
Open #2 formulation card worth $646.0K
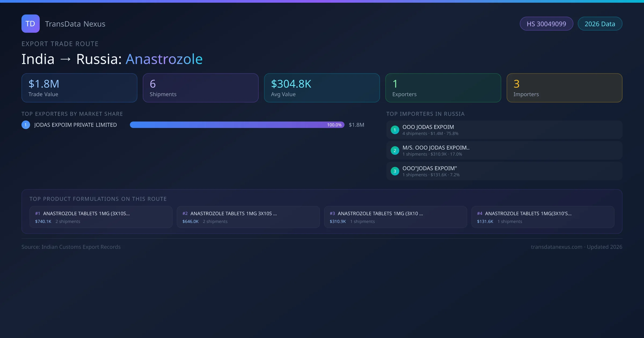pos(248,217)
